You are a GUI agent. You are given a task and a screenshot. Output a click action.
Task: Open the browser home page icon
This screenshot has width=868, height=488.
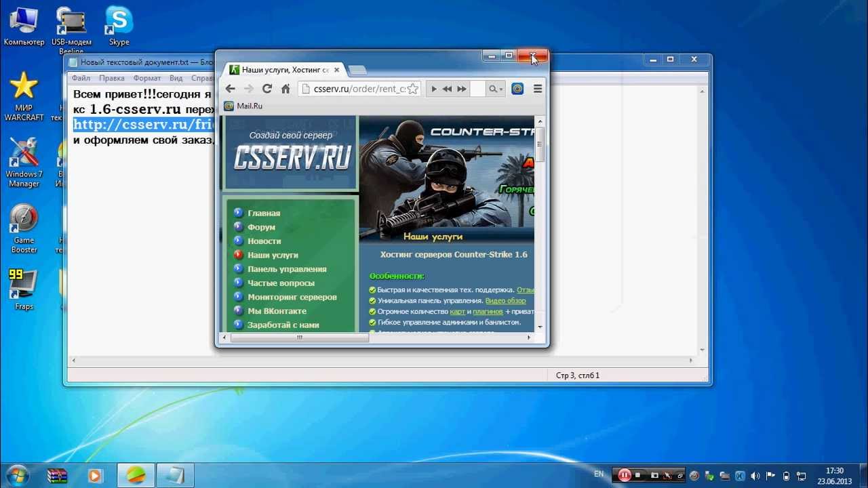coord(285,89)
